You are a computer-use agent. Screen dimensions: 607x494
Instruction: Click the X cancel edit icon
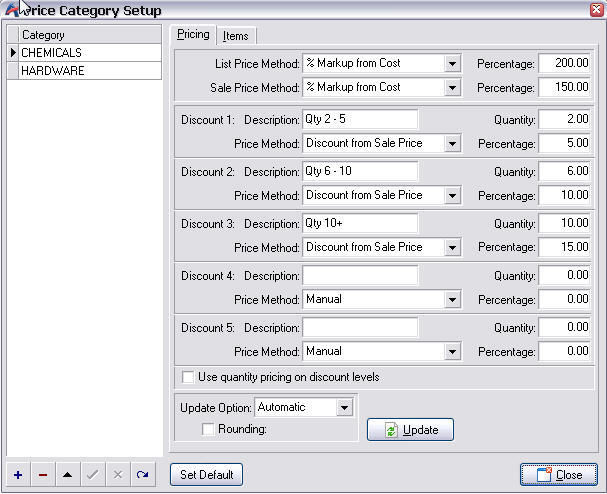tap(118, 475)
